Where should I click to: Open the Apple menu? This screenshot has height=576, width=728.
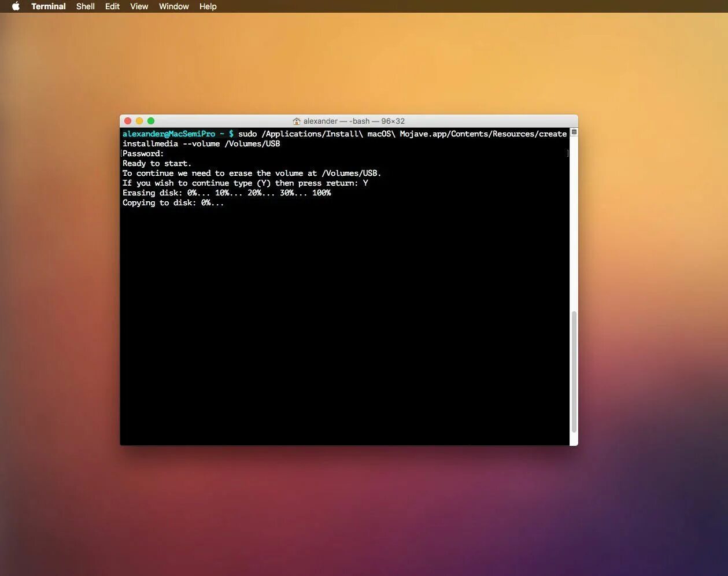(x=16, y=6)
